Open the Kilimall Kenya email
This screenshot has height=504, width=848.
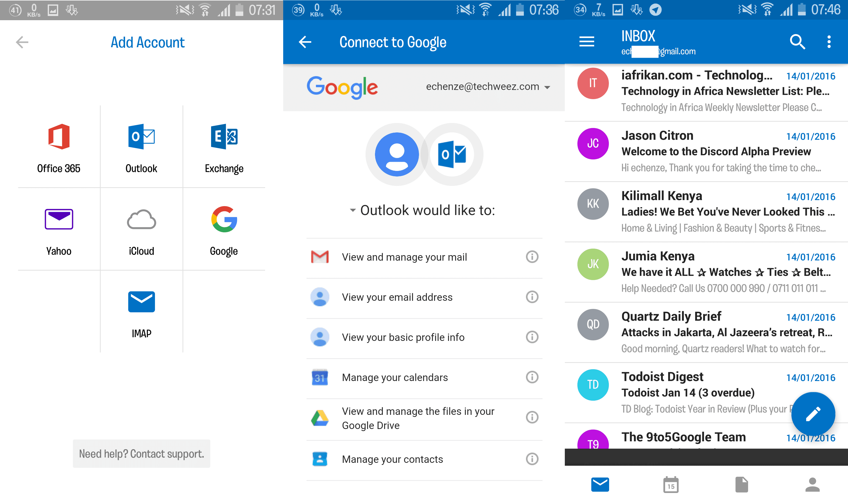[x=706, y=212]
